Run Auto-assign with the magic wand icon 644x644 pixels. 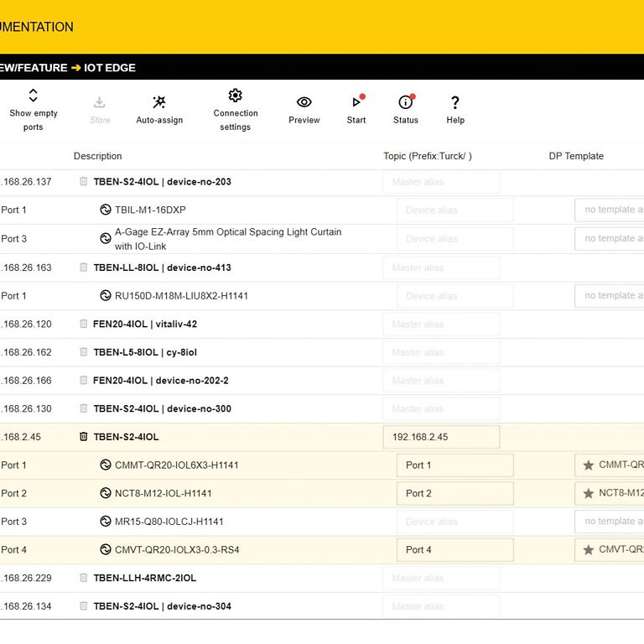pyautogui.click(x=159, y=102)
